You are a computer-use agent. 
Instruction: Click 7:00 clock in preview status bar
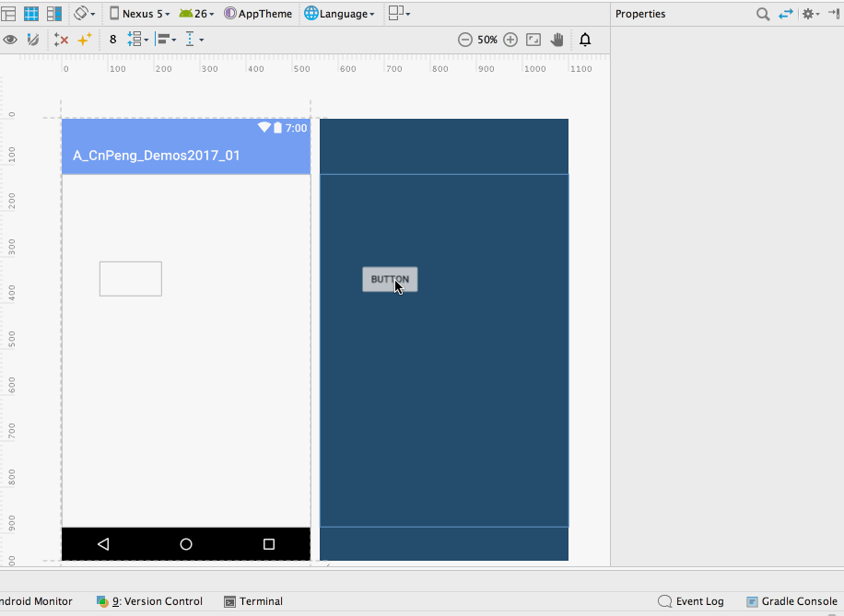(296, 128)
